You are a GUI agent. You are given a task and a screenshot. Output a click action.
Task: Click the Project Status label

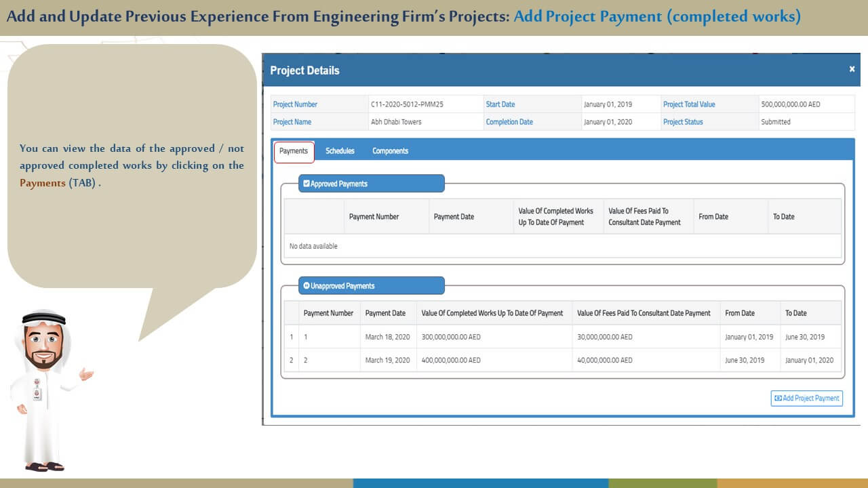click(x=683, y=122)
